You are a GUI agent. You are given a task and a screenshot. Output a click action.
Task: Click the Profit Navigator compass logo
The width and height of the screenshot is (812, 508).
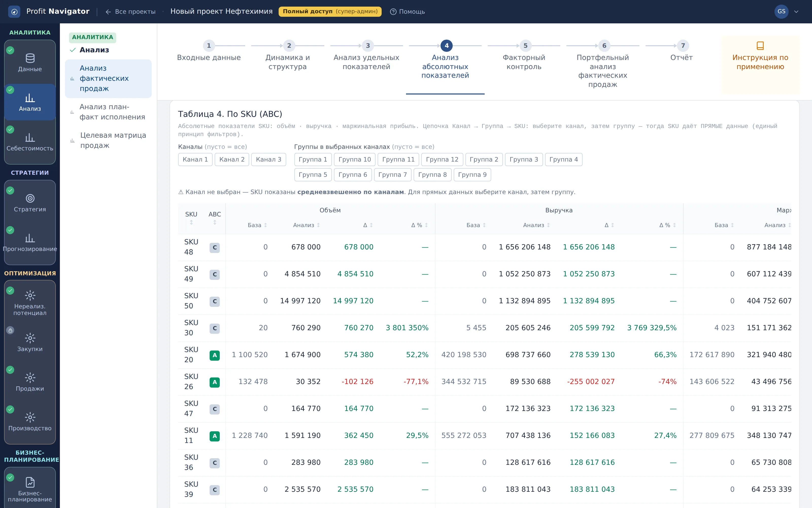14,11
